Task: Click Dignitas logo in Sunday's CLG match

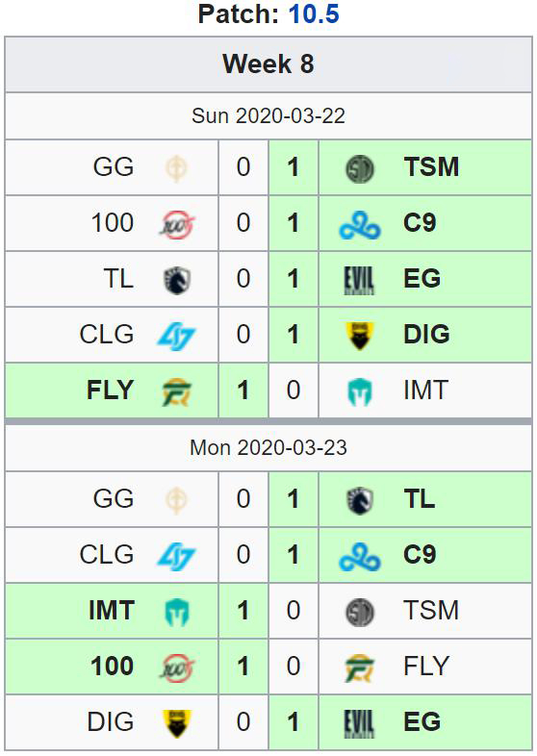Action: tap(360, 336)
